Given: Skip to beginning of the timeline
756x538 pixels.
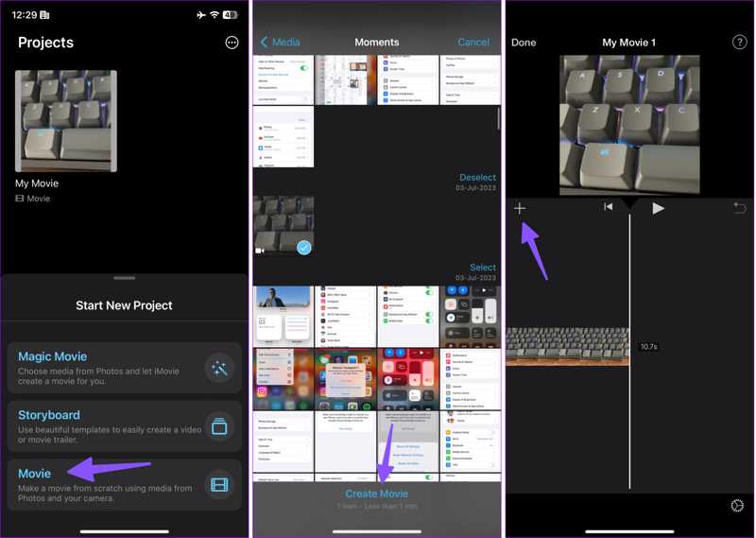Looking at the screenshot, I should [x=608, y=207].
